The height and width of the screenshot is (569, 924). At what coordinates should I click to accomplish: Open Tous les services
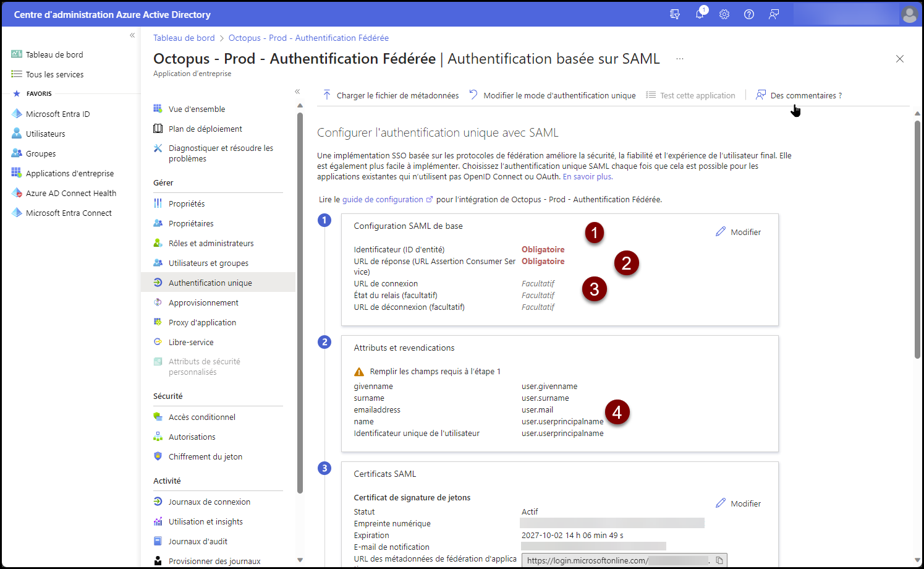tap(48, 74)
